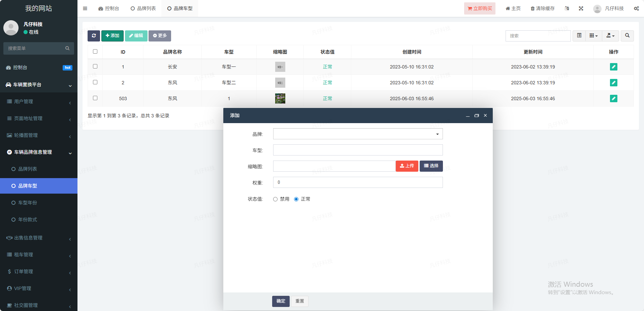
Task: Toggle the sidebar hamburger menu icon
Action: pos(85,8)
